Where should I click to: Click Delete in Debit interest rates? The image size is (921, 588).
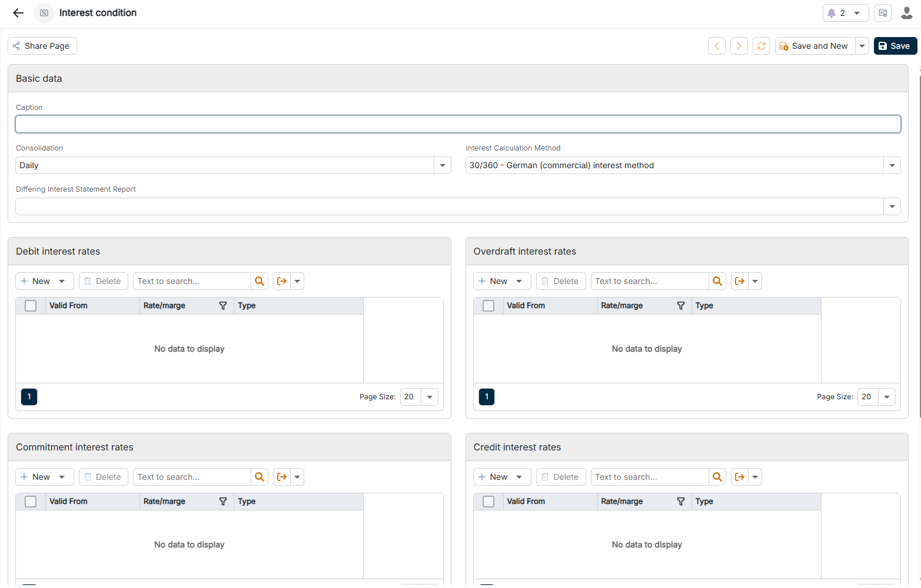(x=104, y=281)
